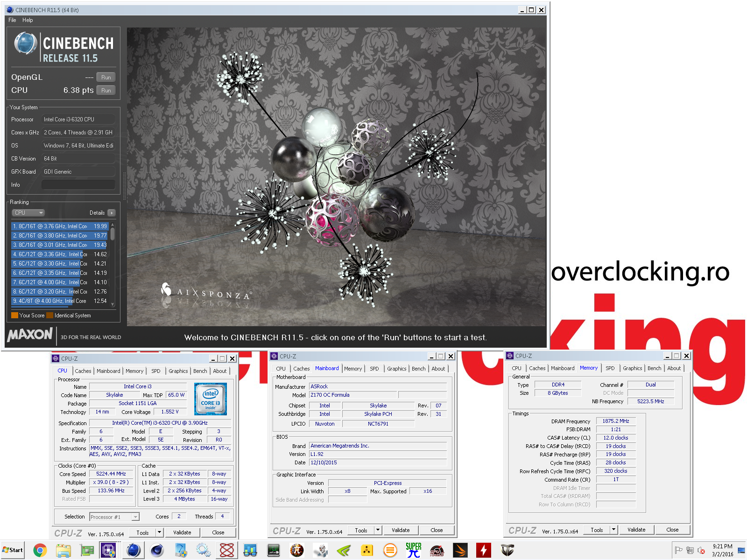Open SPD tab in the Mainboard CPU-Z window
This screenshot has height=560, width=747.
pyautogui.click(x=374, y=369)
